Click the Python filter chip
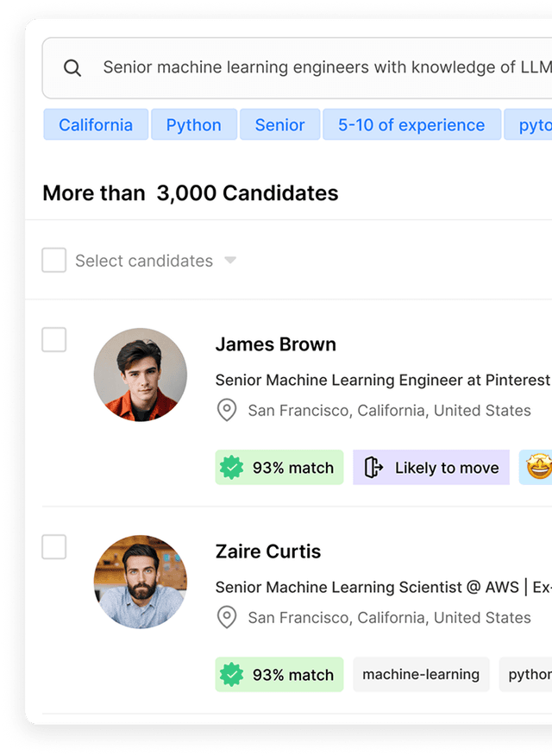The height and width of the screenshot is (756, 552). click(x=193, y=125)
